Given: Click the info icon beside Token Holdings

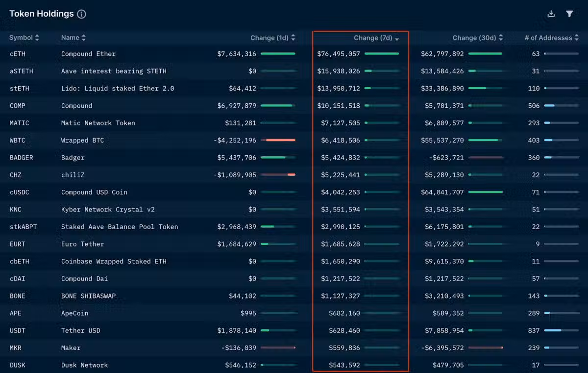Looking at the screenshot, I should pyautogui.click(x=82, y=14).
